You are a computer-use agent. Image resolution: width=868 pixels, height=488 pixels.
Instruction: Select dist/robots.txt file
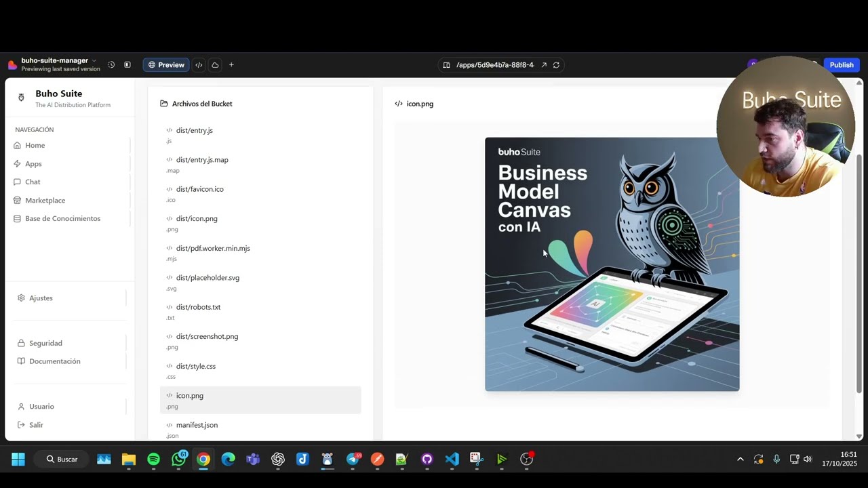click(260, 312)
